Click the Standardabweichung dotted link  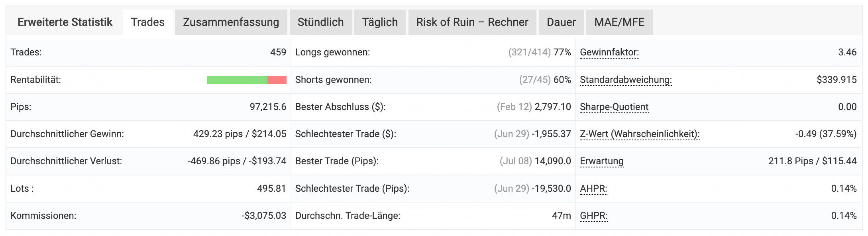tap(626, 80)
